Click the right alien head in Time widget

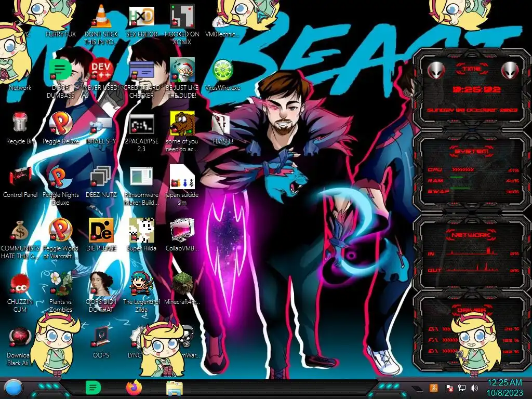tap(510, 70)
